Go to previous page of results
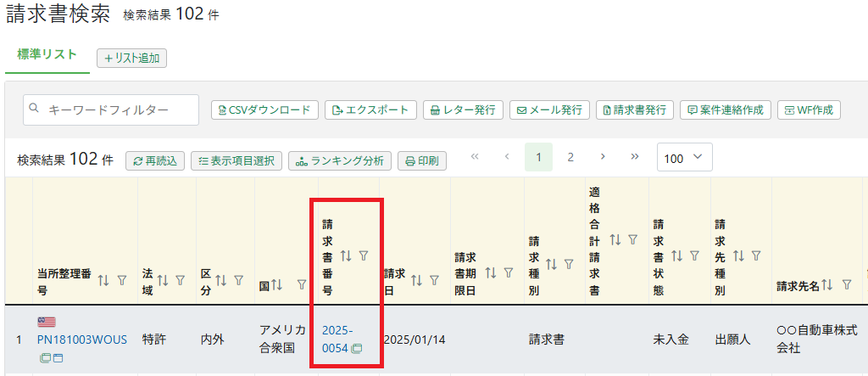868x376 pixels. point(507,157)
